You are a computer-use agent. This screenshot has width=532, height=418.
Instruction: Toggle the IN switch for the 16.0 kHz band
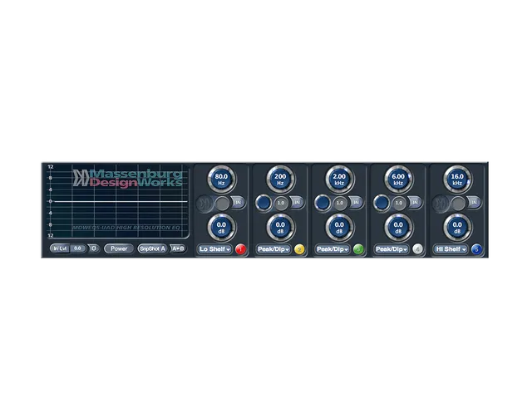pyautogui.click(x=475, y=203)
